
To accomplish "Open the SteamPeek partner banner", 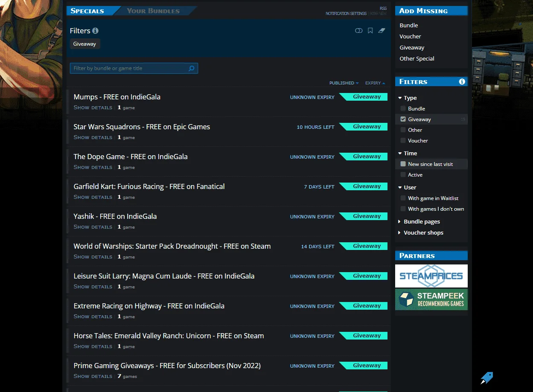I will [431, 299].
